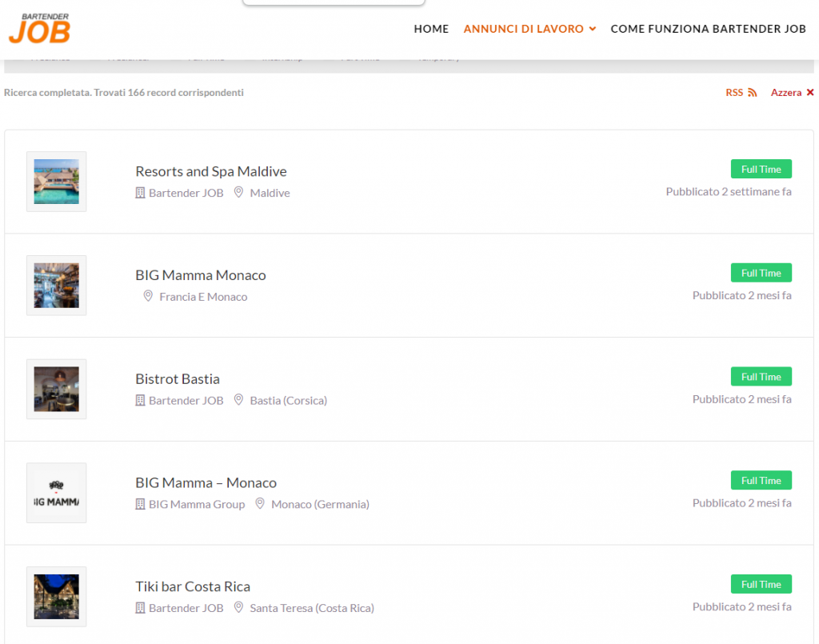Open the Tiki bar Costa Rica listing

tap(193, 586)
